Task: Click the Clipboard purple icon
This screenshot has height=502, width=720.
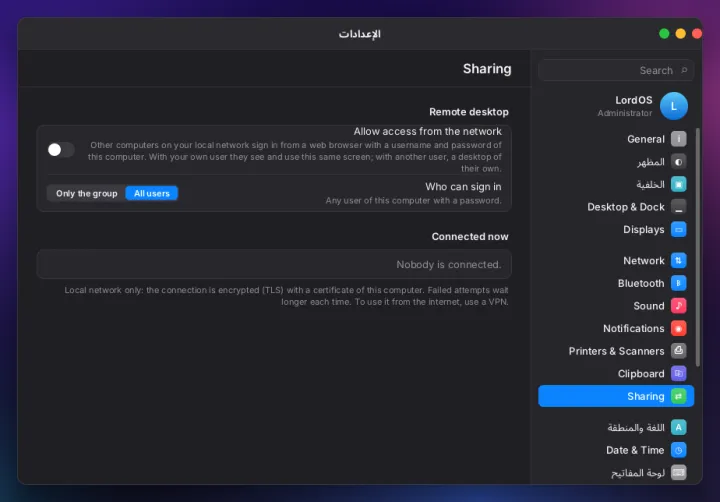Action: click(x=678, y=373)
